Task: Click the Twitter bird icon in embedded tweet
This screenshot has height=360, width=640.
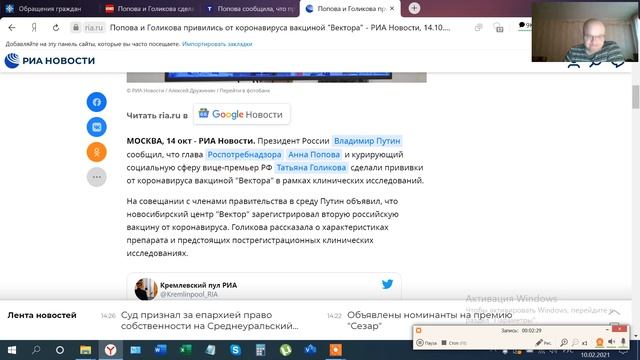Action: point(387,284)
